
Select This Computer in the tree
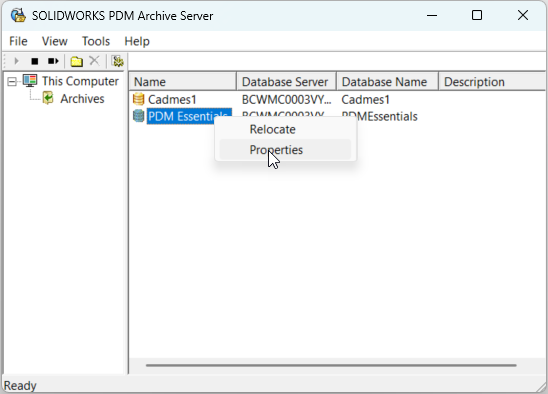pyautogui.click(x=80, y=81)
